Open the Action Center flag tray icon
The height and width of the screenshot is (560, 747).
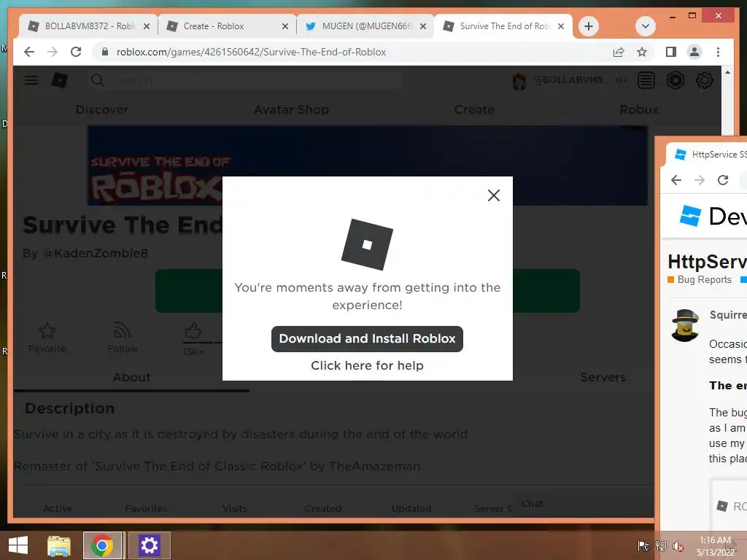point(643,546)
